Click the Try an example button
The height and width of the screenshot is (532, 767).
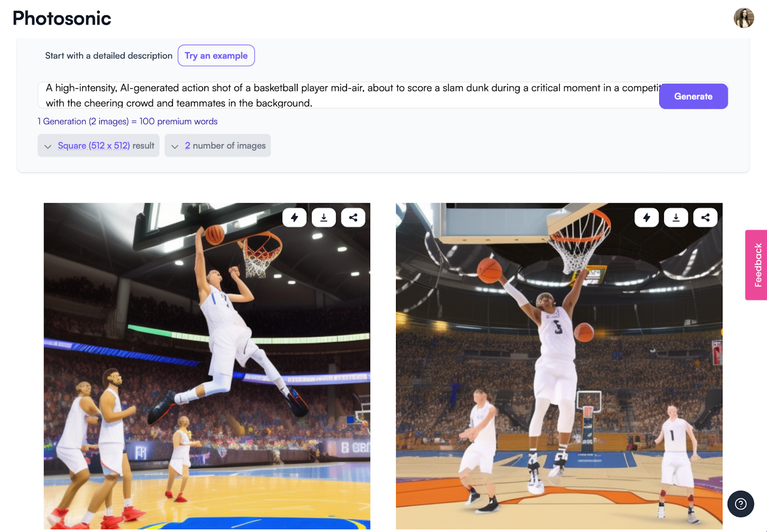(x=216, y=56)
